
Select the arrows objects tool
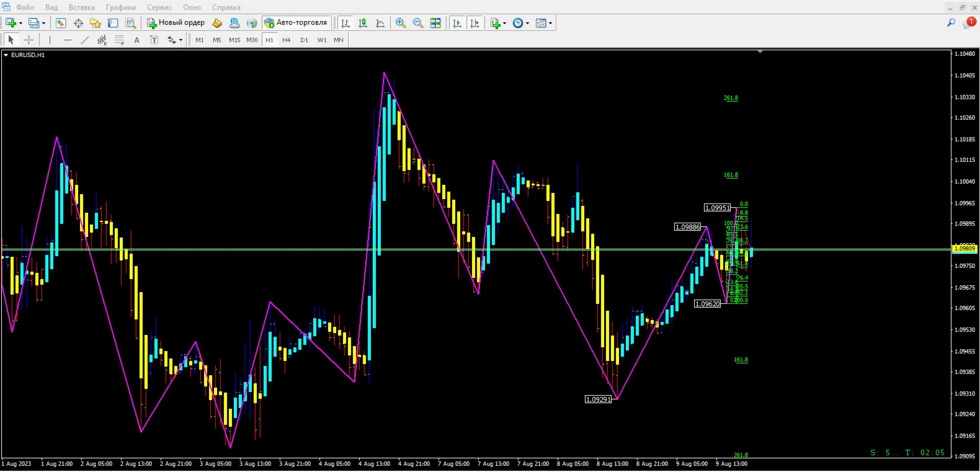(x=171, y=40)
